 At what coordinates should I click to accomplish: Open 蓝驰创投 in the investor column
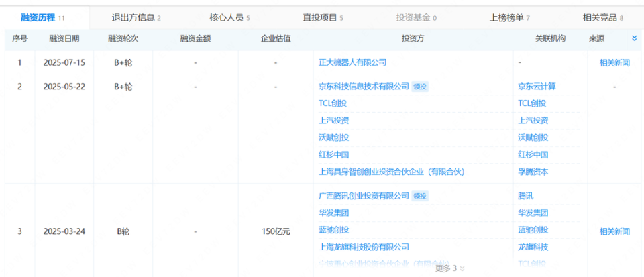click(334, 230)
